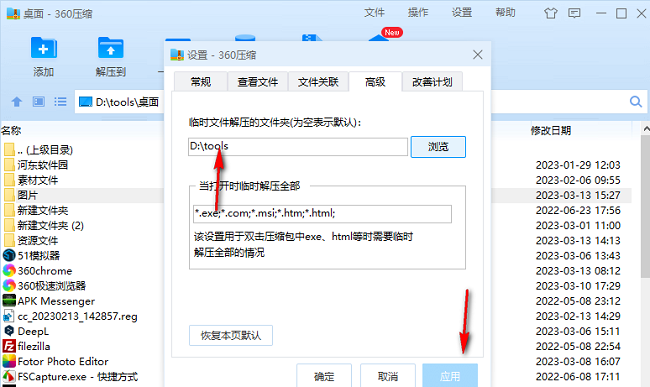
Task: Open the skin (shirt) icon in title bar
Action: click(x=551, y=13)
